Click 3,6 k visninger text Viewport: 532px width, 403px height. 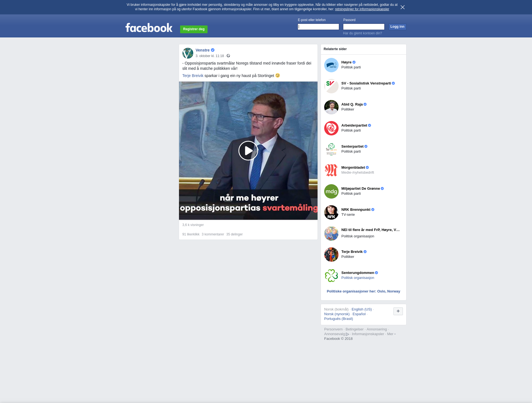tap(193, 225)
